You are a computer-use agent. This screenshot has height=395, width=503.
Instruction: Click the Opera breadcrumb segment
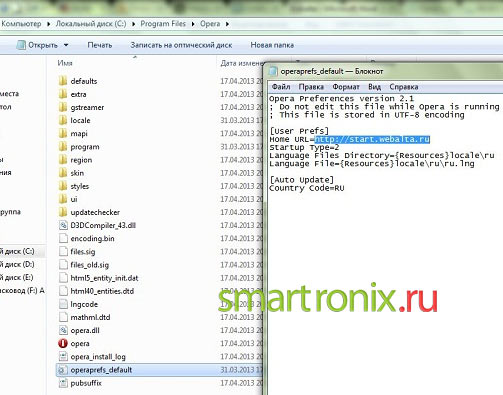(x=210, y=24)
